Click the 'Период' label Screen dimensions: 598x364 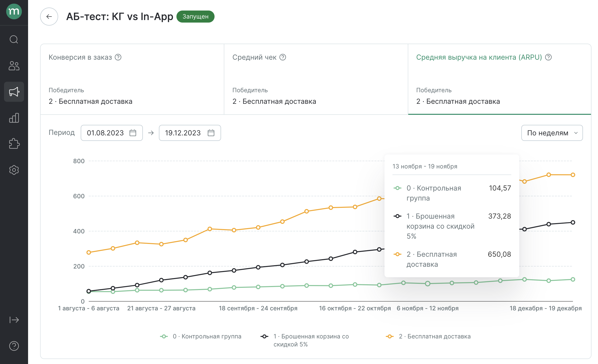(x=62, y=133)
